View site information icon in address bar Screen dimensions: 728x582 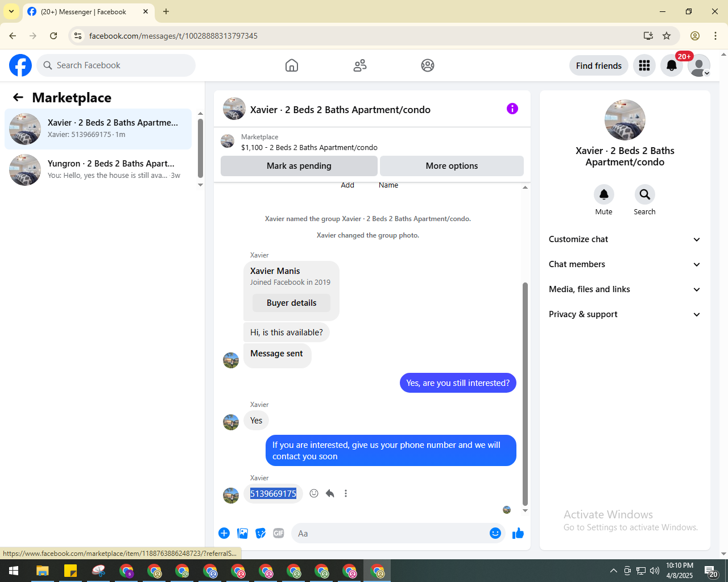[x=78, y=36]
